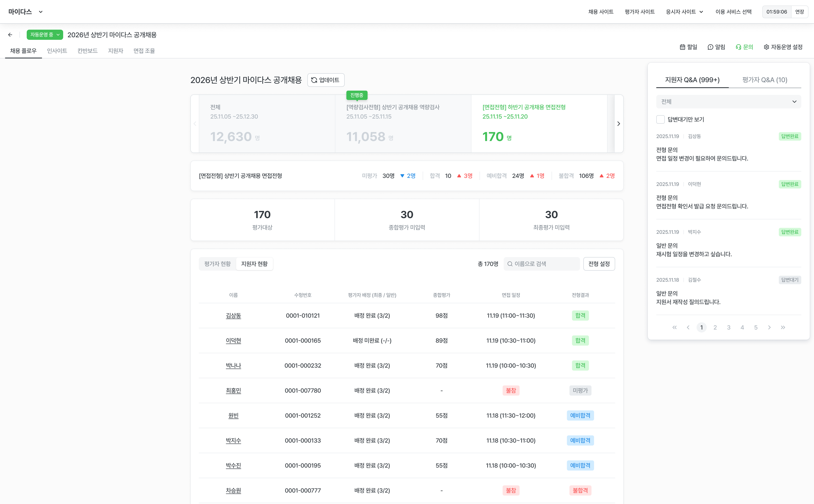This screenshot has width=814, height=504.
Task: Click the 문의 headset icon
Action: pyautogui.click(x=738, y=47)
